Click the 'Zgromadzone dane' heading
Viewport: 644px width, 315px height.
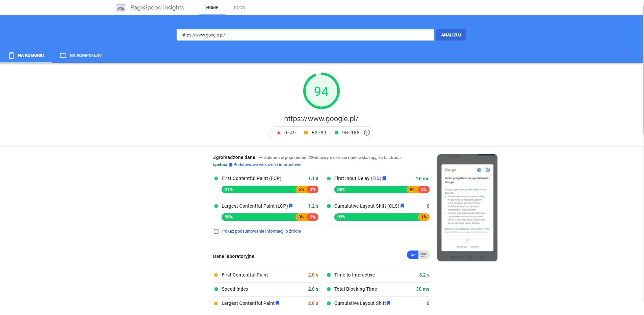pos(234,157)
